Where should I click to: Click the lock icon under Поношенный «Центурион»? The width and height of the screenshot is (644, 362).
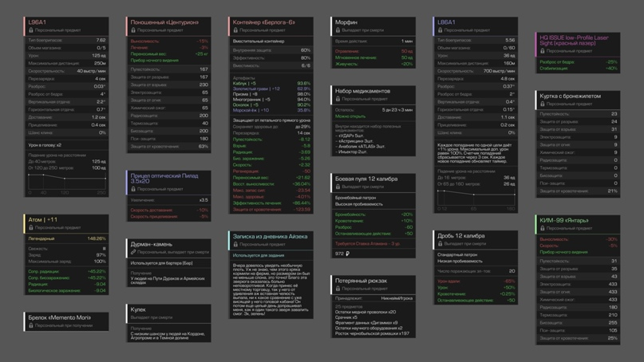[133, 30]
